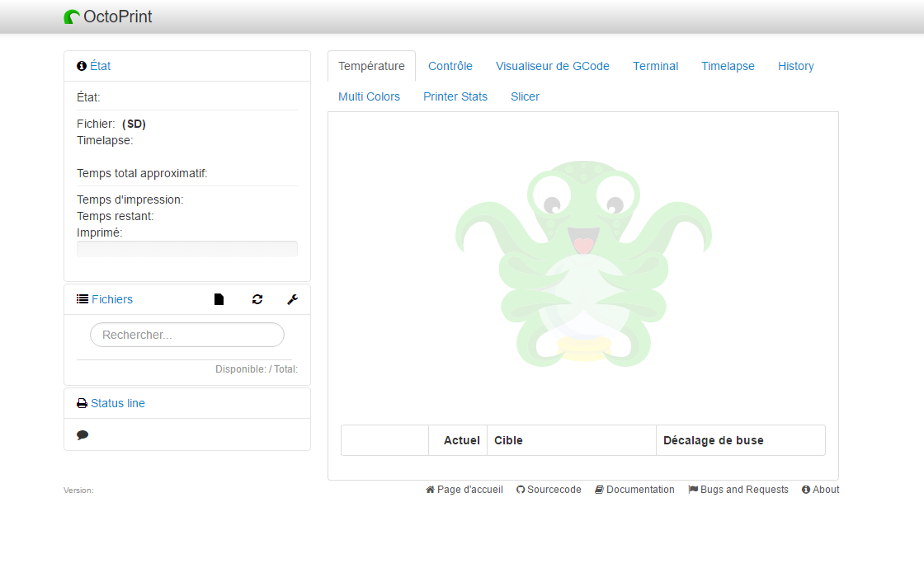This screenshot has height=568, width=924.
Task: Click the flag icon beside Bugs and Requests
Action: (693, 490)
